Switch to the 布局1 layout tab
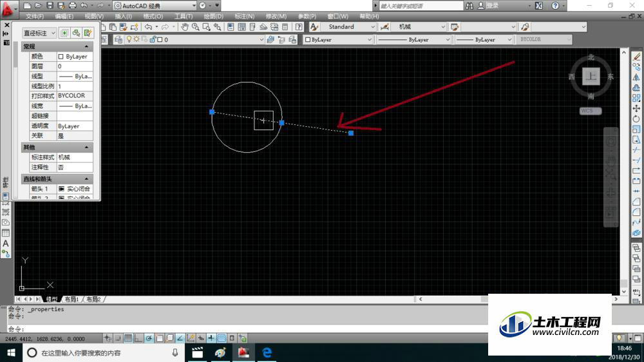The width and height of the screenshot is (644, 362). tap(72, 299)
